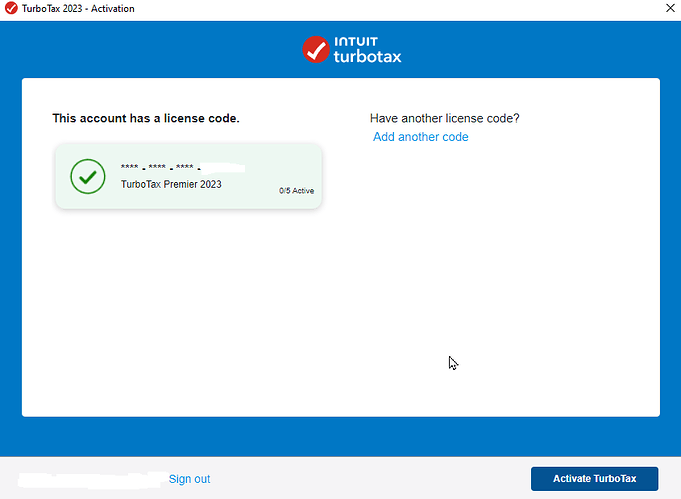Click the TurboTax title bar icon
Image resolution: width=681 pixels, height=499 pixels.
coord(11,8)
